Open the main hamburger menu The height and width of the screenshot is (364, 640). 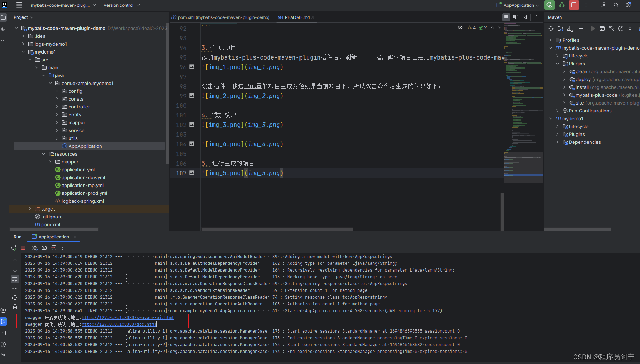pyautogui.click(x=19, y=5)
